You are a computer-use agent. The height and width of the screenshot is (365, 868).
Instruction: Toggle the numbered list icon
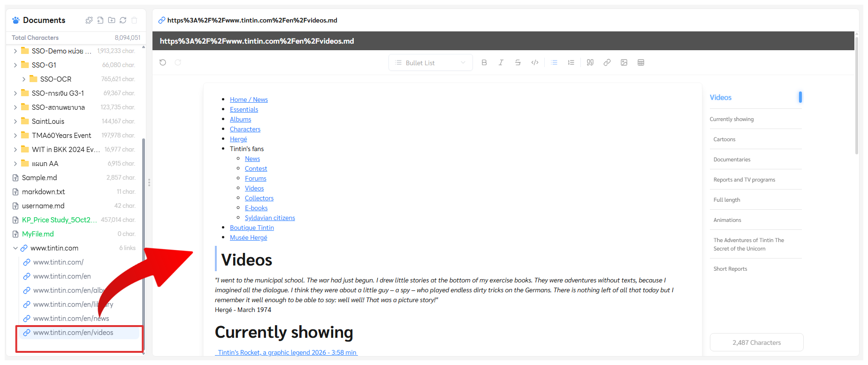[x=571, y=62]
